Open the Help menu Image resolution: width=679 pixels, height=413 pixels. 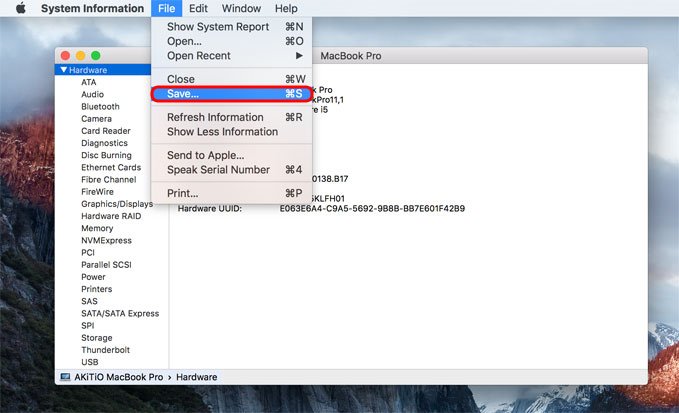tap(285, 9)
